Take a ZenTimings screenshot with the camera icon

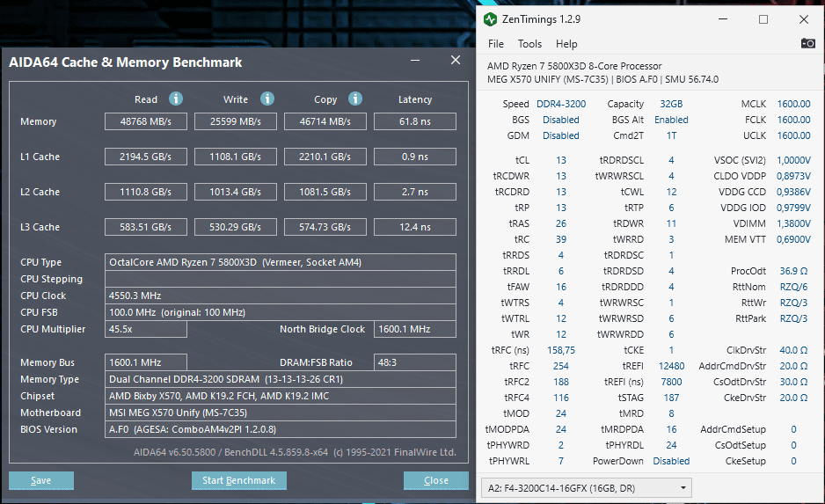point(808,43)
